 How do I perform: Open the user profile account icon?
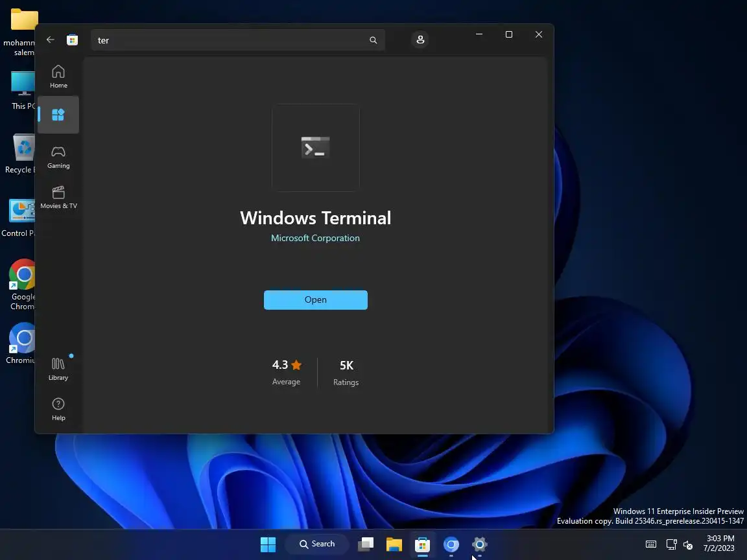pos(420,40)
